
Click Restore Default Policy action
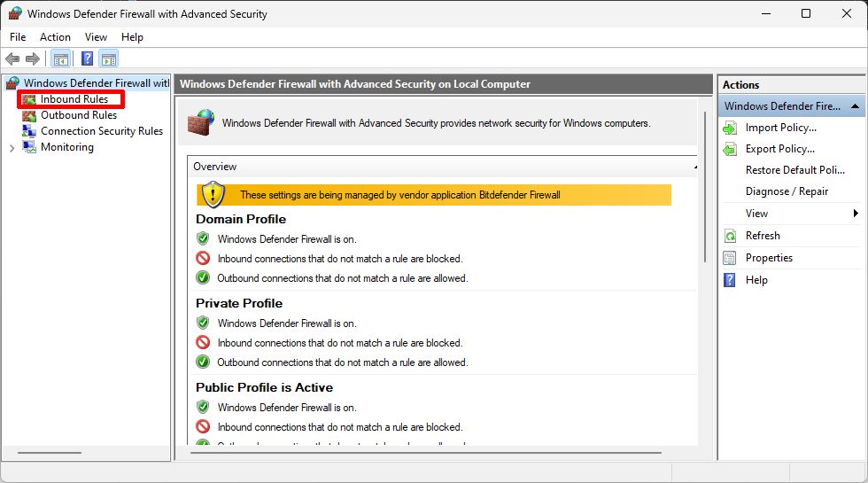(794, 170)
